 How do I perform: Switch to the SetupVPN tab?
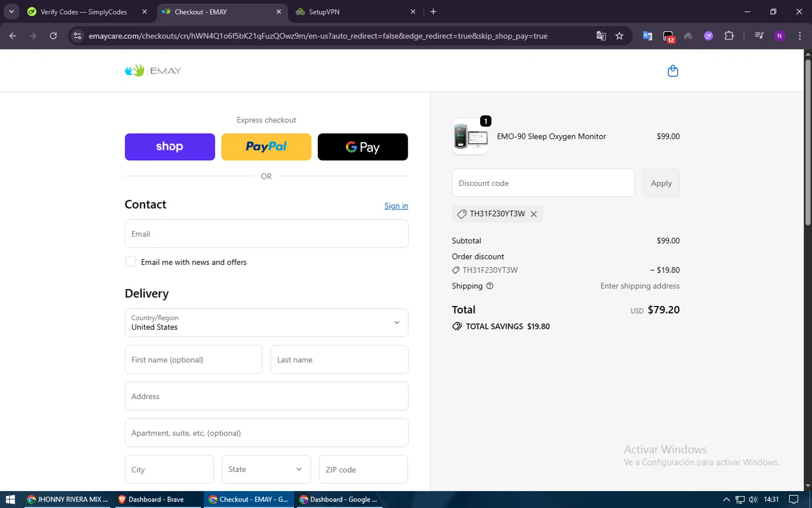[355, 12]
